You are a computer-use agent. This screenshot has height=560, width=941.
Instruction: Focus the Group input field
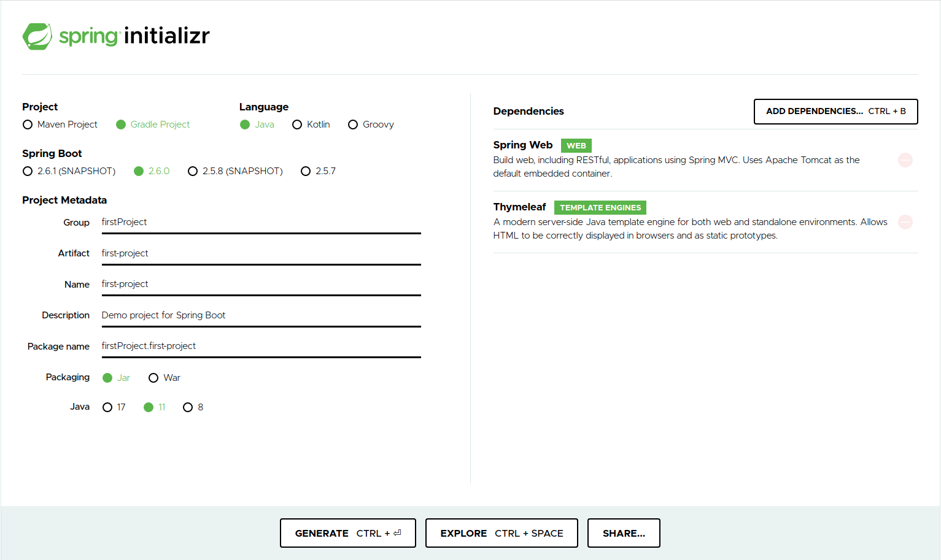coord(261,223)
